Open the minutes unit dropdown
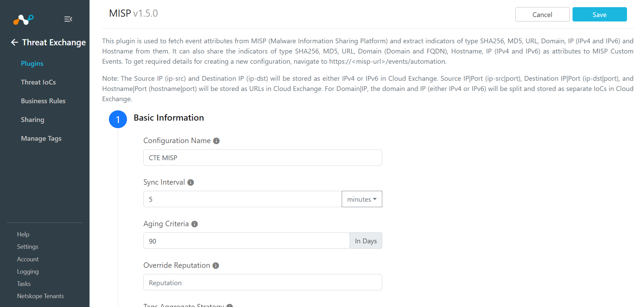Viewport: 644px width, 307px height. (x=362, y=199)
